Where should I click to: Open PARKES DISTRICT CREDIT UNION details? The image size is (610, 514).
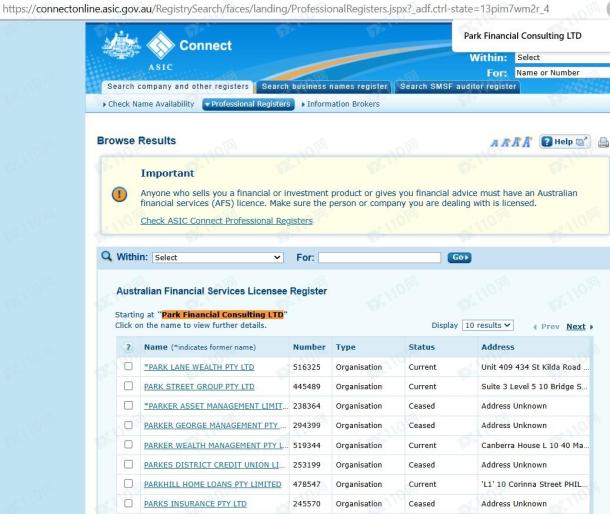pos(215,465)
